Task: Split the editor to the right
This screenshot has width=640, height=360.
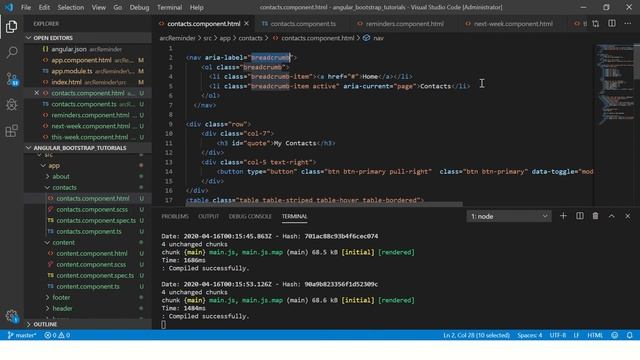Action: pos(611,24)
